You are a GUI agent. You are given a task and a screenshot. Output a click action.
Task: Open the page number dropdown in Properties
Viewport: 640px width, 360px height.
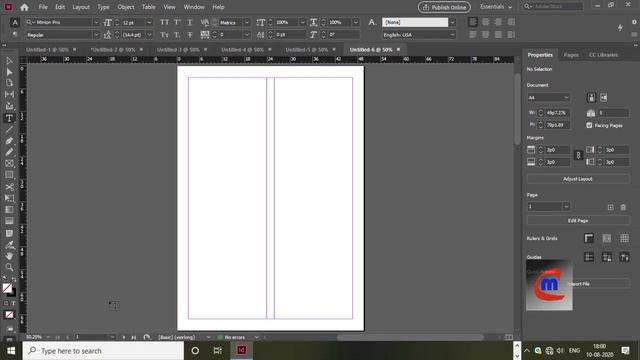pos(566,207)
